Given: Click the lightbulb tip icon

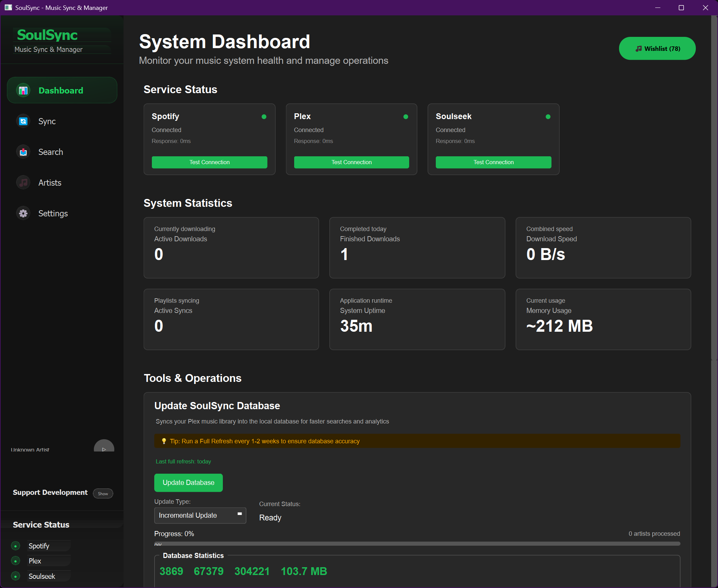Looking at the screenshot, I should tap(164, 441).
